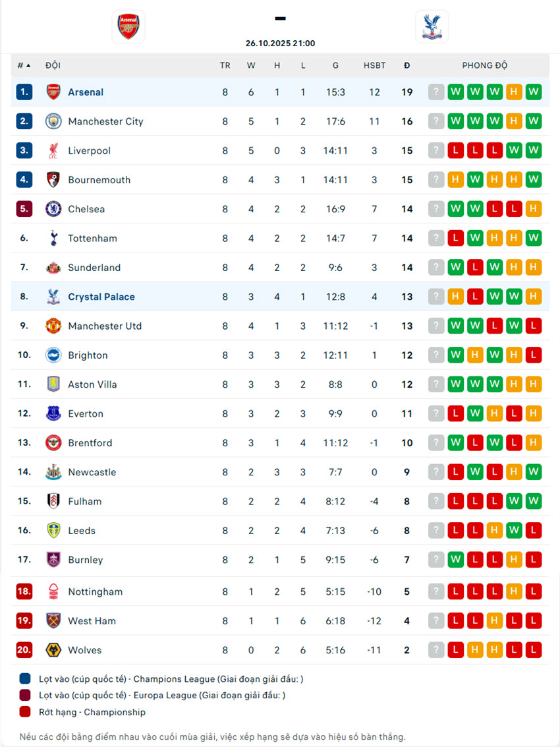Screen dimensions: 560x747
Task: Sort the table by the # rank column
Action: pos(24,65)
